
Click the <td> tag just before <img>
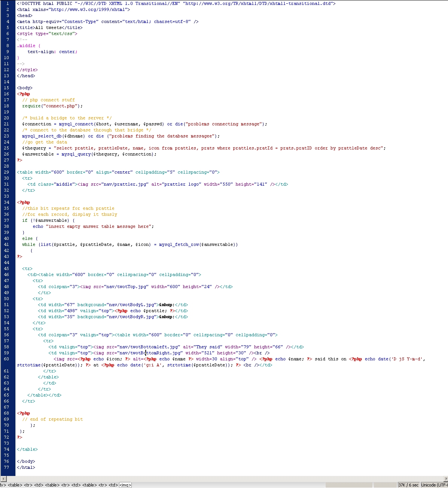(x=113, y=485)
